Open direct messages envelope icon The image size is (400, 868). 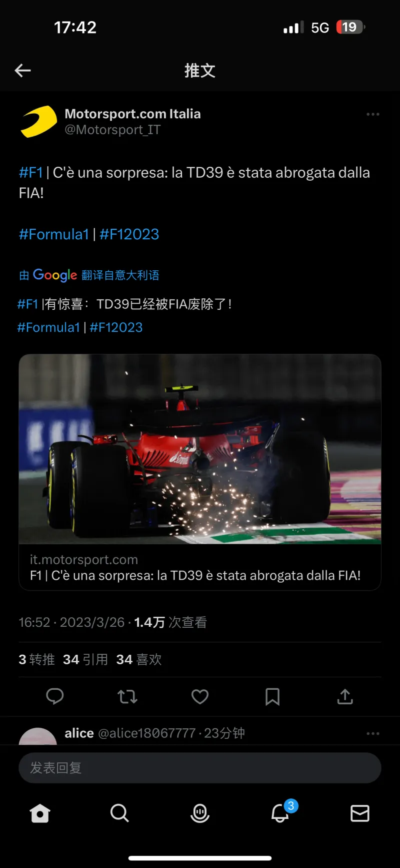[x=360, y=813]
